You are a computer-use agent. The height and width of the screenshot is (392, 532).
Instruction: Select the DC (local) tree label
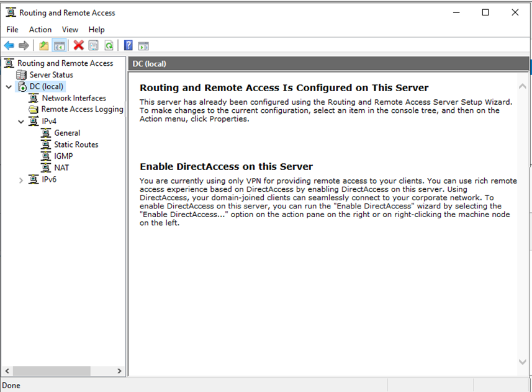pyautogui.click(x=47, y=86)
